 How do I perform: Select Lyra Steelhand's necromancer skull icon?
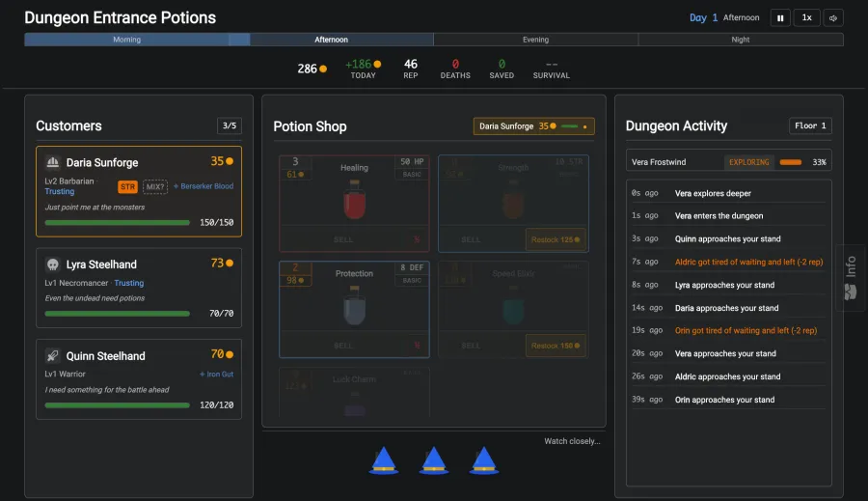click(x=53, y=264)
